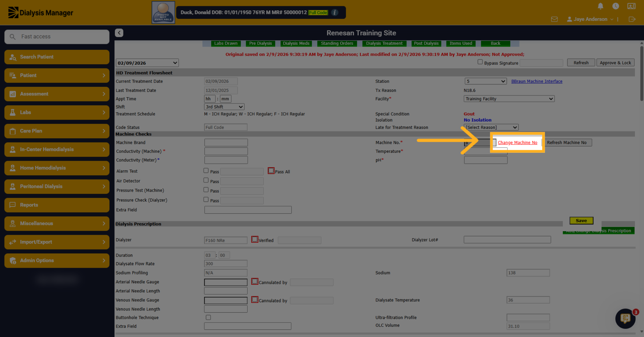Screen dimensions: 644x337
Task: Open the notifications bell icon
Action: click(601, 6)
